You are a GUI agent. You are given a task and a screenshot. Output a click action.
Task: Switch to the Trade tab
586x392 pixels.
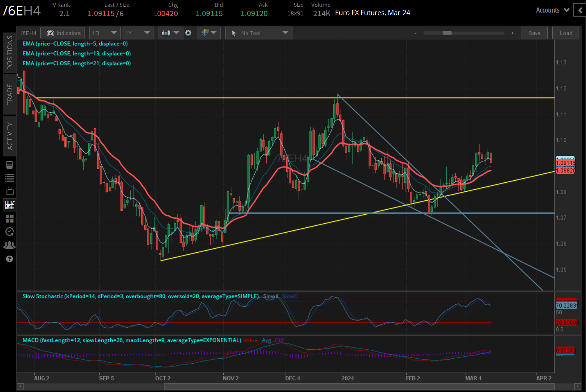10,94
